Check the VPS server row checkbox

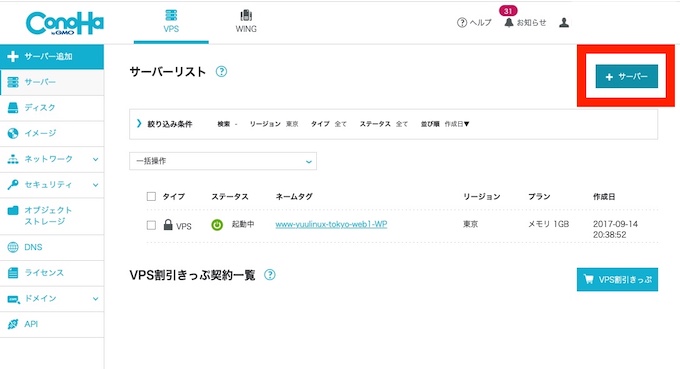tap(151, 225)
